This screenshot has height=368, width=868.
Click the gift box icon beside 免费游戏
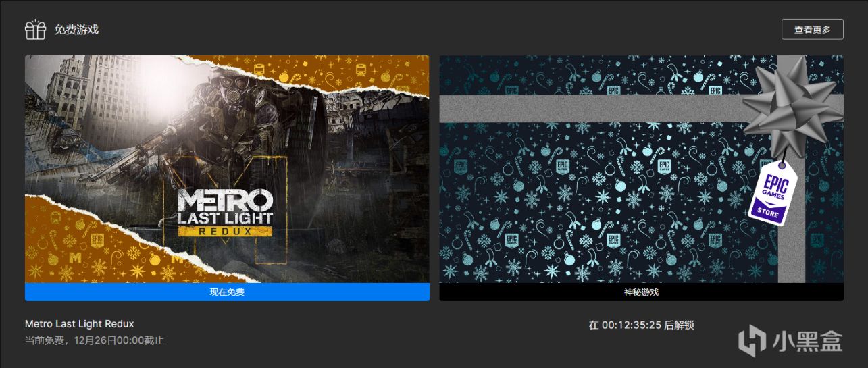pyautogui.click(x=35, y=30)
